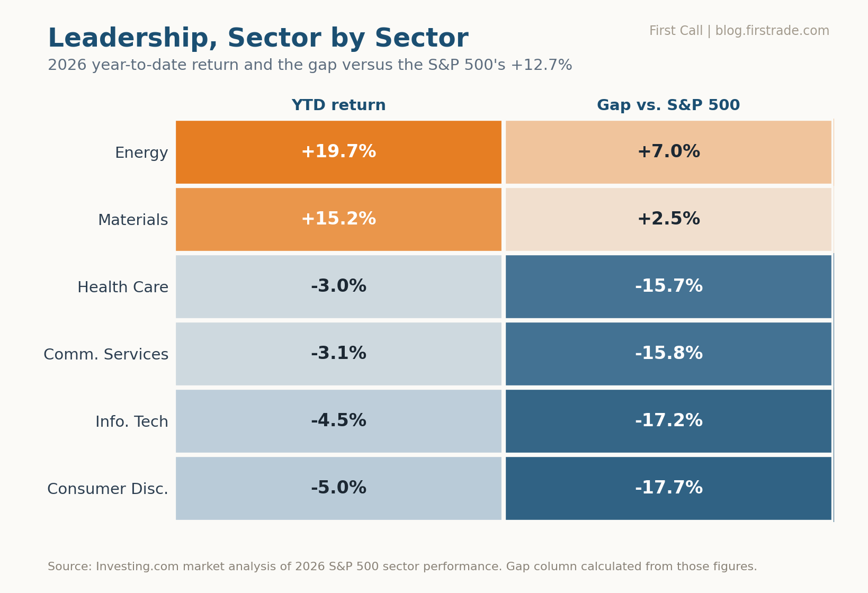The image size is (868, 593).
Task: Click the YTD return column header
Action: (x=338, y=105)
